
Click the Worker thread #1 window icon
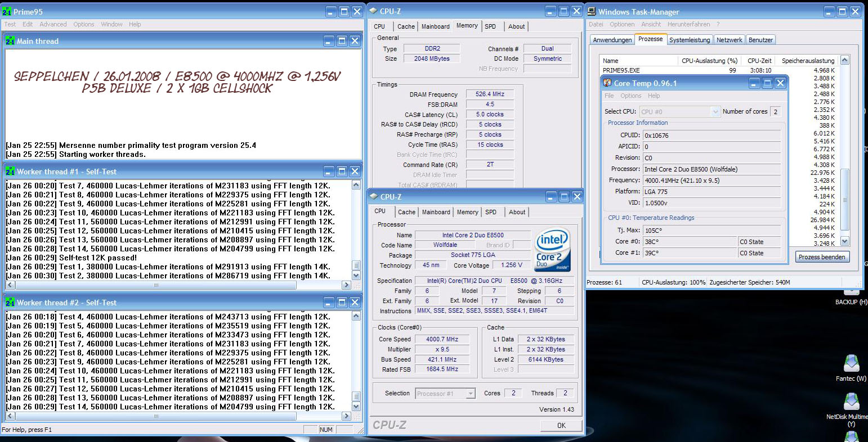[10, 172]
